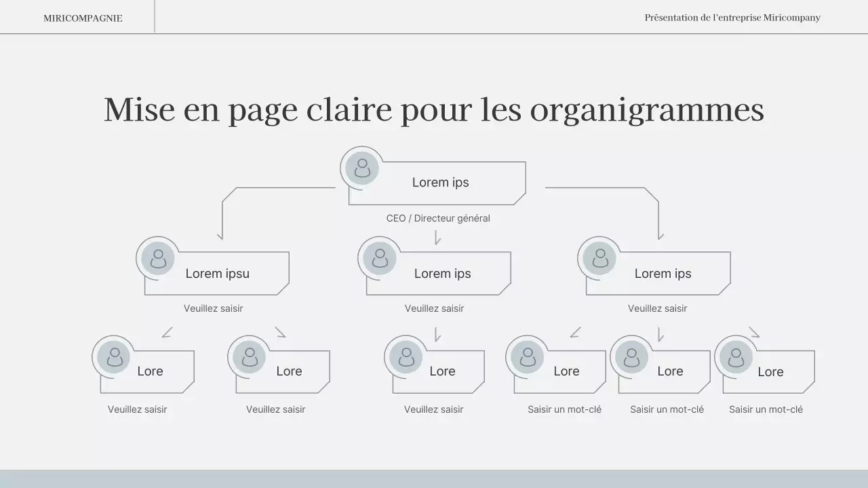
Task: Click the "MIRICOMPAGNIE" header label
Action: [x=83, y=18]
